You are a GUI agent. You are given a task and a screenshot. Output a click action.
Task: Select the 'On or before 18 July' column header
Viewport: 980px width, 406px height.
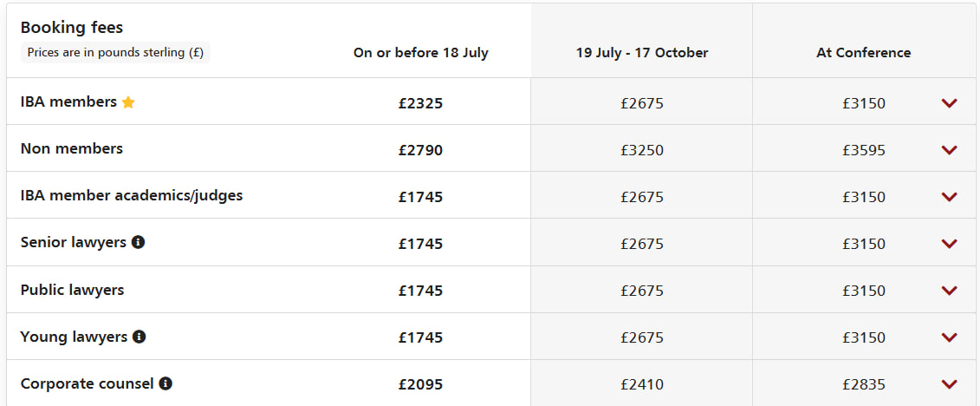coord(420,53)
